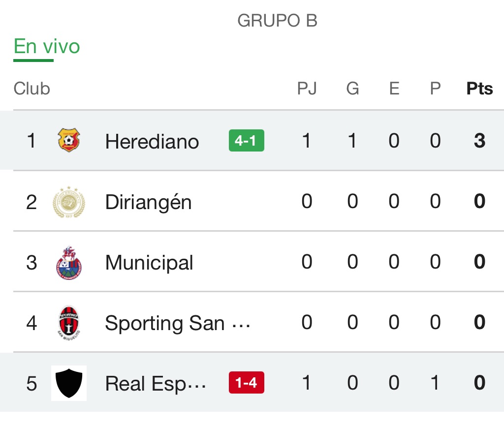This screenshot has height=427, width=504.
Task: Click the Herediano club crest icon
Action: pos(69,141)
